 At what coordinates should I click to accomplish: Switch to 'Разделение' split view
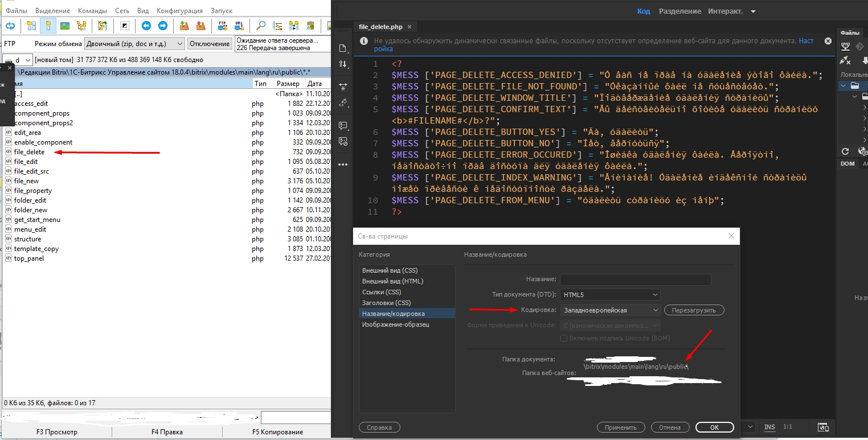tap(680, 11)
